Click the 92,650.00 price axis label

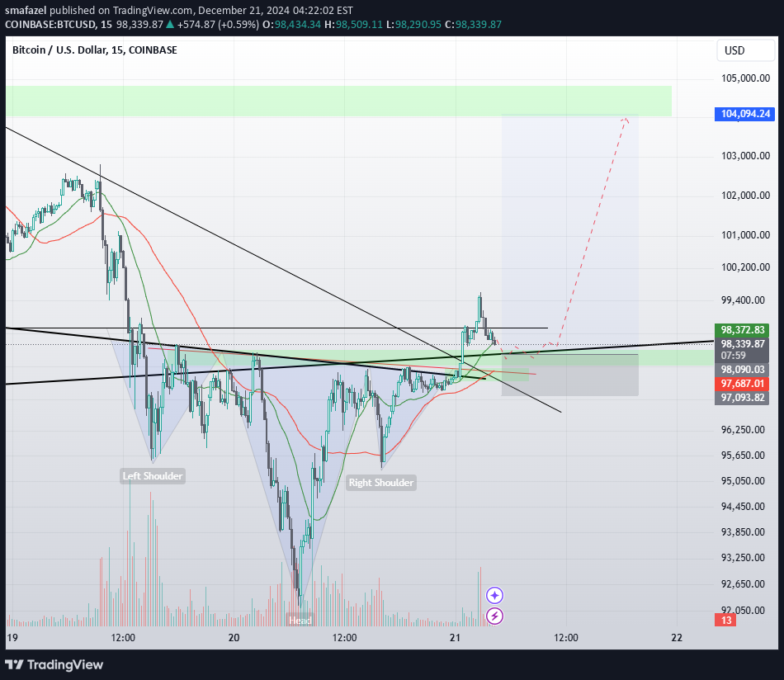tap(743, 584)
